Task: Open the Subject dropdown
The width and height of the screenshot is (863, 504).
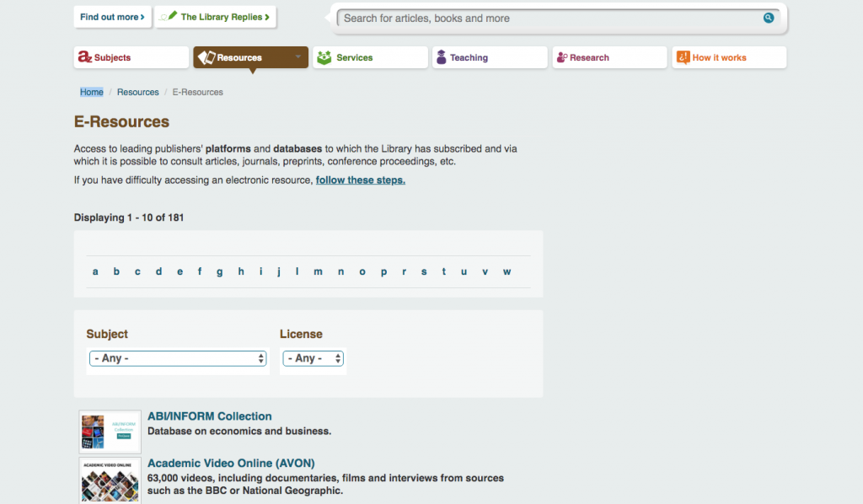Action: [178, 358]
